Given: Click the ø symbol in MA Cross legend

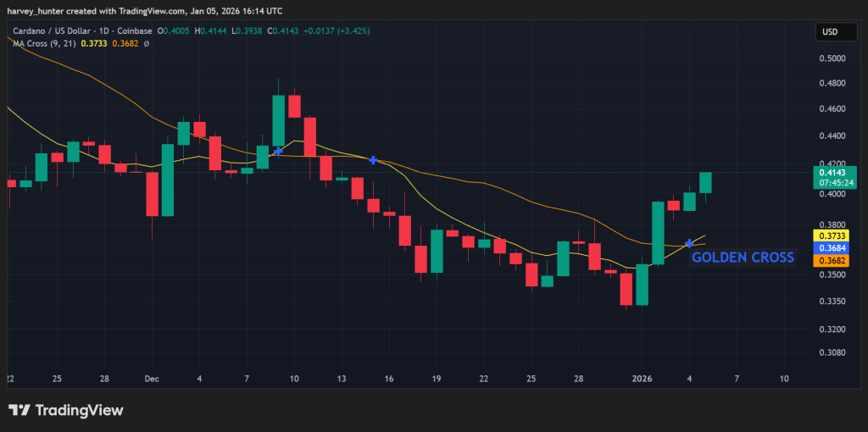Looking at the screenshot, I should [147, 43].
